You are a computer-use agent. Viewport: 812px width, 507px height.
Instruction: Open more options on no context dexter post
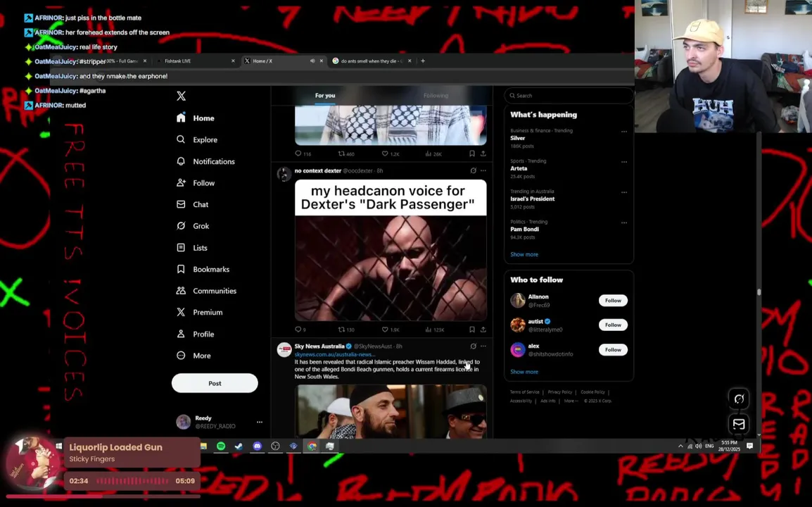[x=483, y=170]
